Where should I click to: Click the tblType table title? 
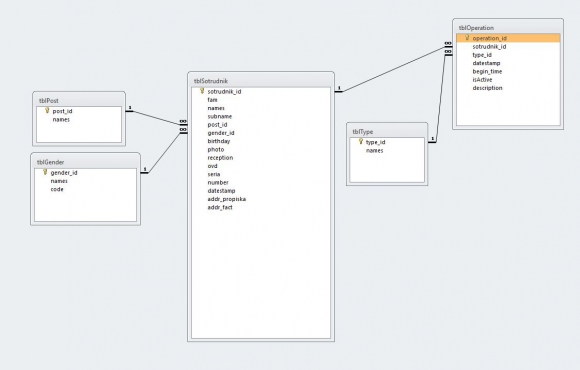point(363,132)
